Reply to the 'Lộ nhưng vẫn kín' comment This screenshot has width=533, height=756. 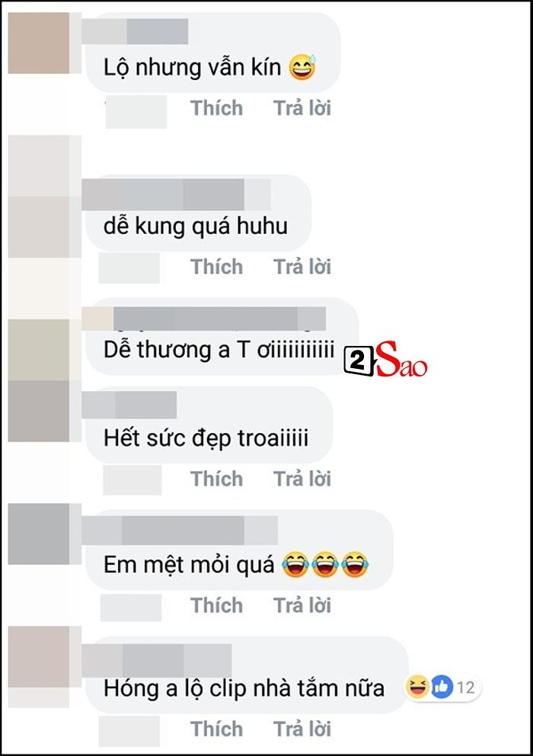coord(302,108)
